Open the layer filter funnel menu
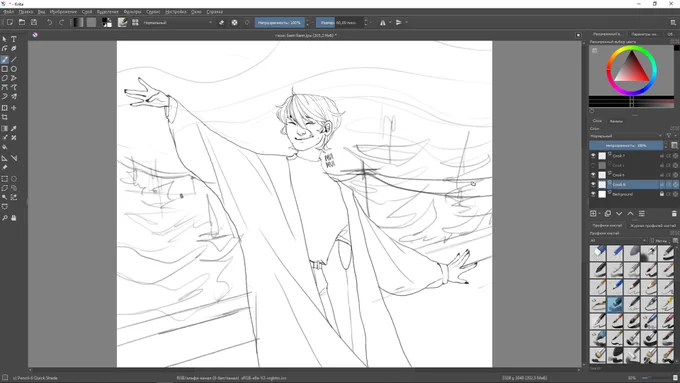This screenshot has height=383, width=680. (x=669, y=136)
